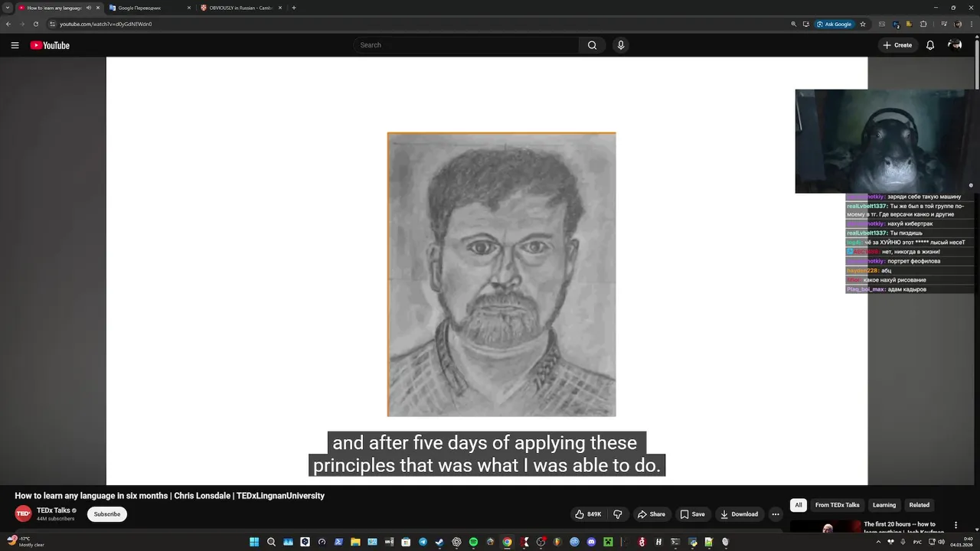
Task: Open the YouTube hamburger guide menu
Action: click(x=15, y=45)
